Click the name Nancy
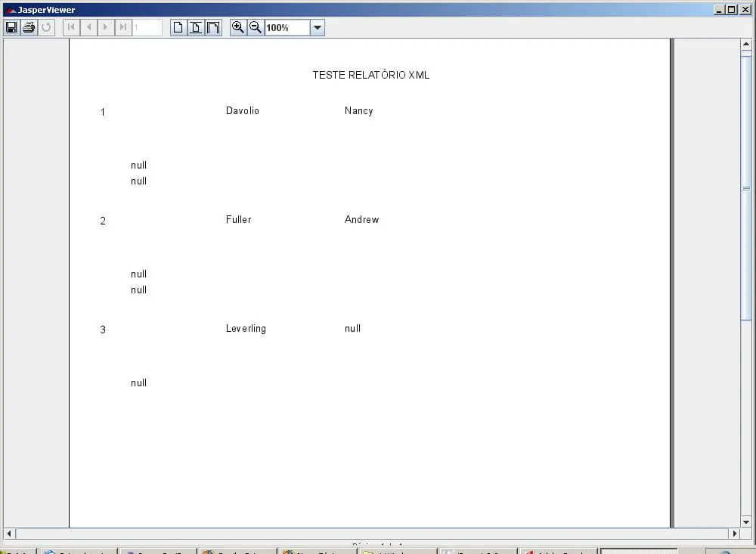Screen dimensions: 756x554 click(358, 111)
